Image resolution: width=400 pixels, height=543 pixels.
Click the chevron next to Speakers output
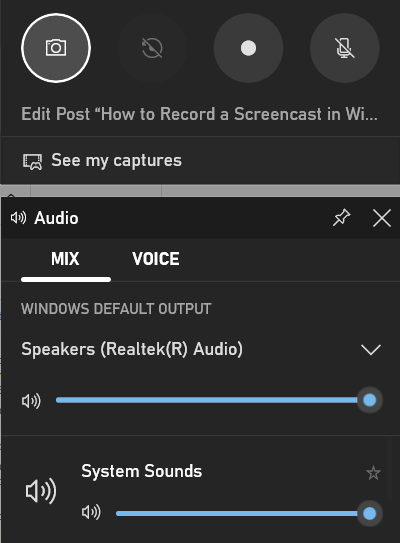pos(371,349)
